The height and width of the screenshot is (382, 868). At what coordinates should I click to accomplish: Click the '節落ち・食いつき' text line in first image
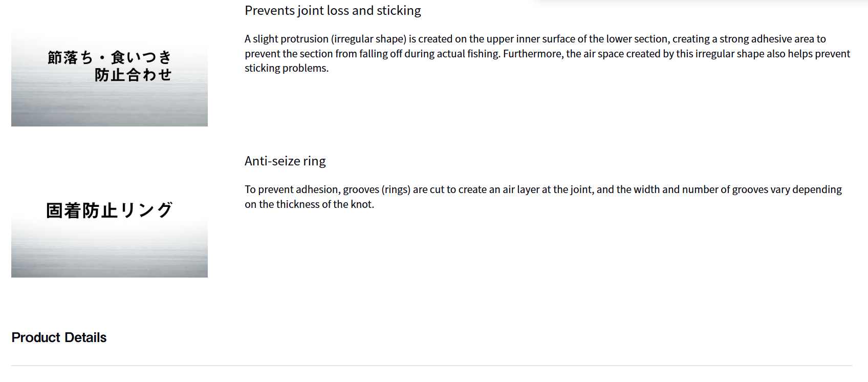[109, 57]
